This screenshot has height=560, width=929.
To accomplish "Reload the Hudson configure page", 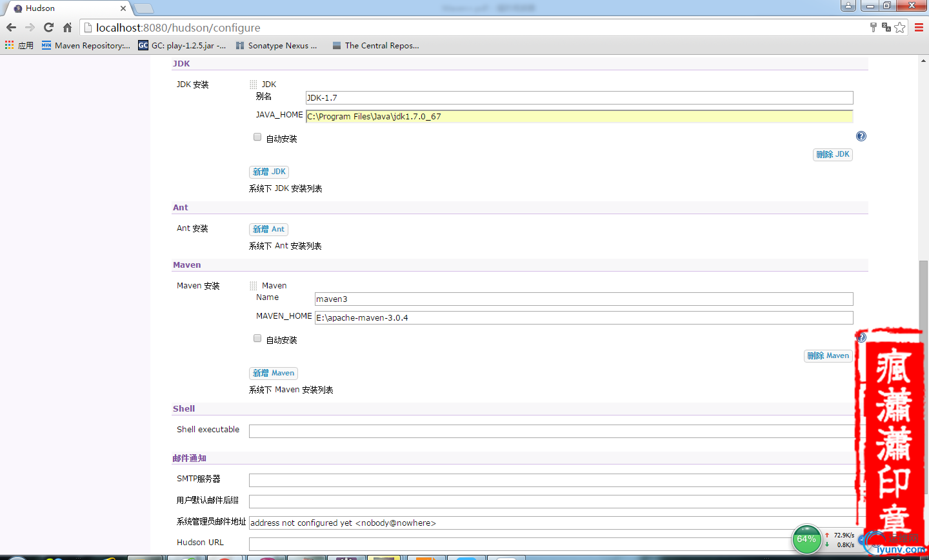I will tap(48, 28).
